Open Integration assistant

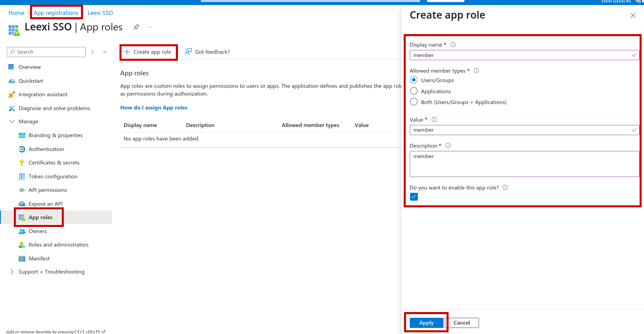click(x=43, y=95)
